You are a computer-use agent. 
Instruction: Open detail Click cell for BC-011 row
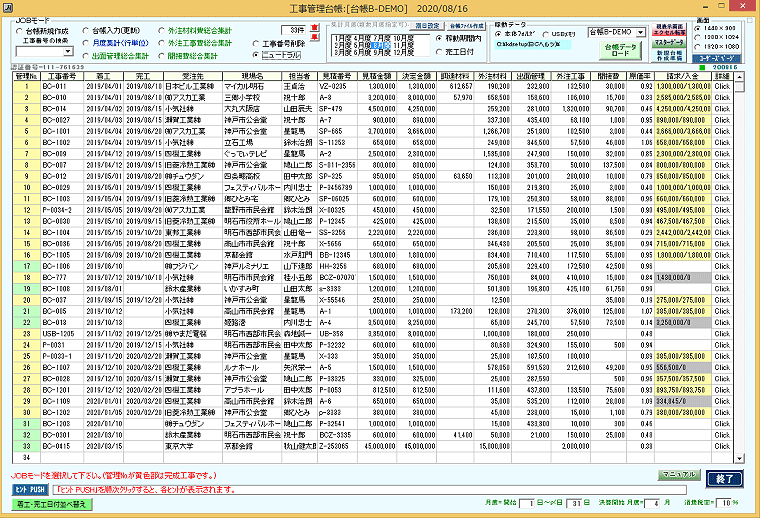720,88
